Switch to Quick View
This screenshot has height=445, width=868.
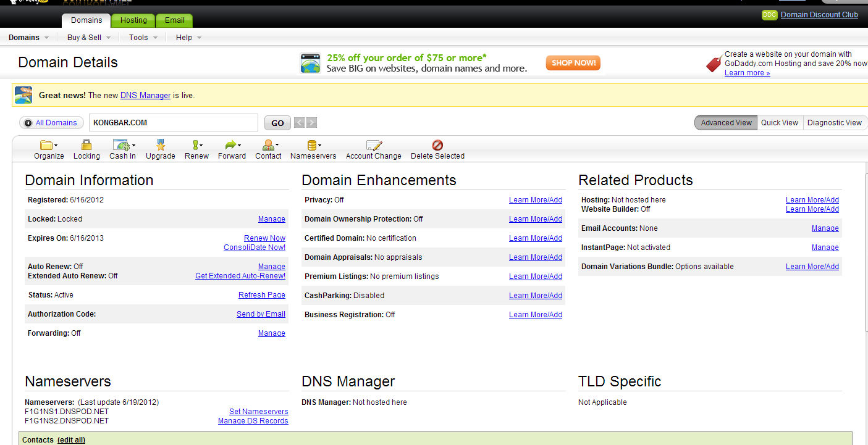click(x=780, y=123)
